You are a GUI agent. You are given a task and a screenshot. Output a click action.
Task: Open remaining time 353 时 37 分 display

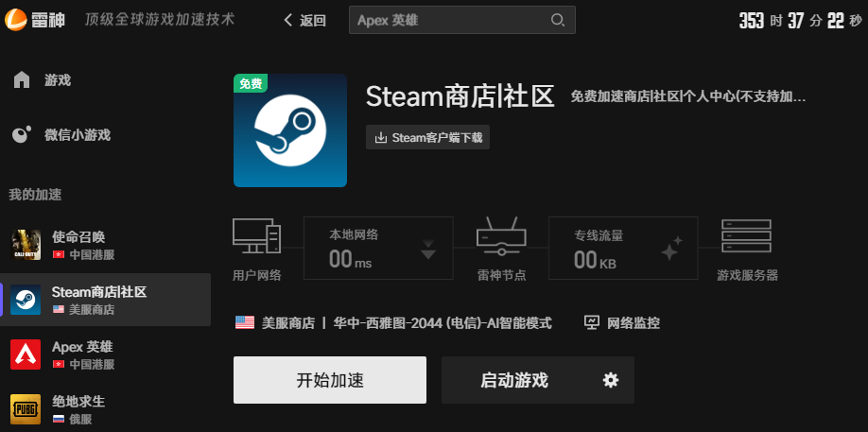coord(801,21)
